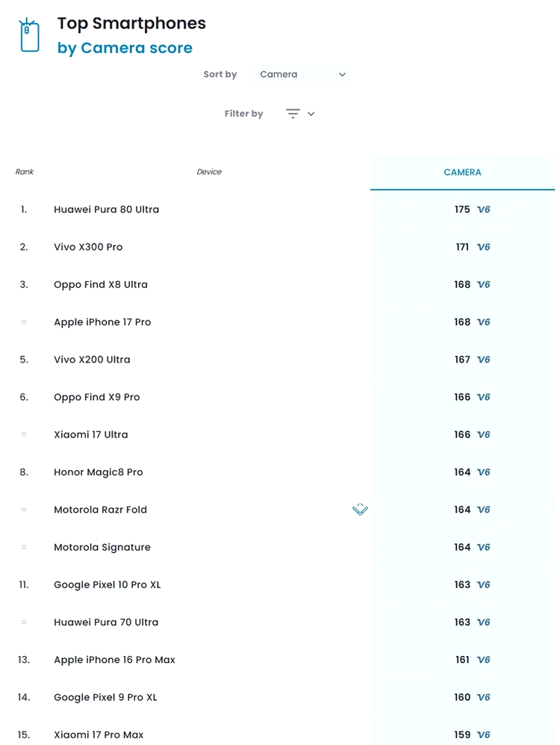Click the Rank column header
The width and height of the screenshot is (560, 745).
(25, 172)
